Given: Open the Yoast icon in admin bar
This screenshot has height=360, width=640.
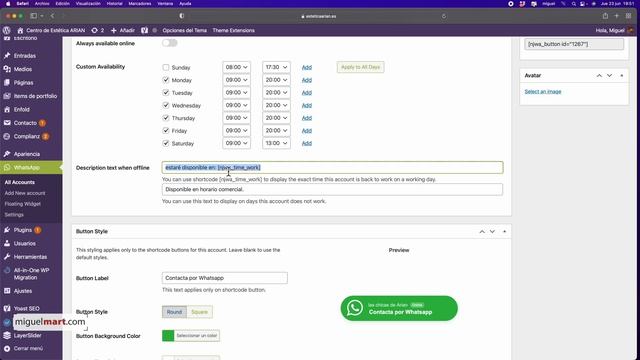Looking at the screenshot, I should [144, 30].
